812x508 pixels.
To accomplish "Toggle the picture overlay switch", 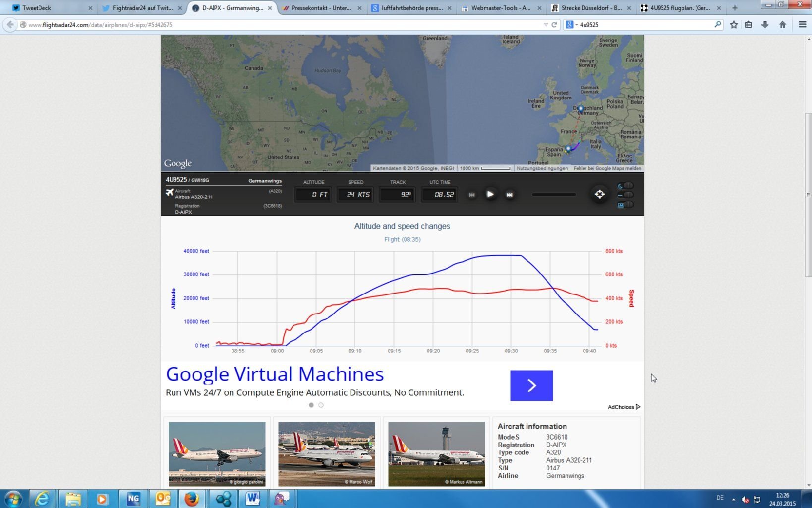I will (625, 204).
